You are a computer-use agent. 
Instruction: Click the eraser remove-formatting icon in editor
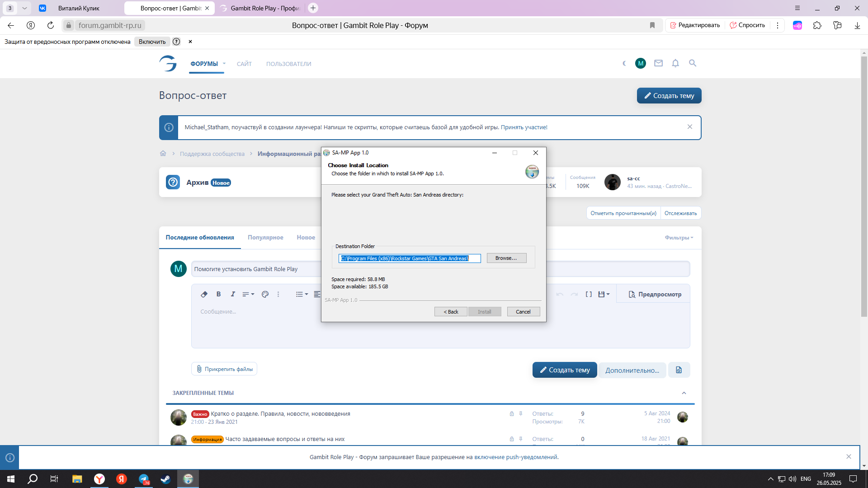click(204, 294)
